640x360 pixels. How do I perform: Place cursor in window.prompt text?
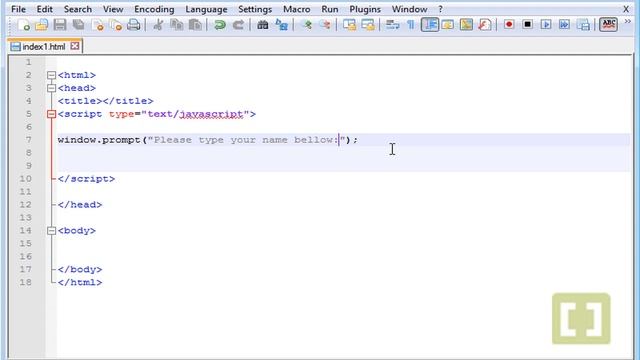[99, 140]
